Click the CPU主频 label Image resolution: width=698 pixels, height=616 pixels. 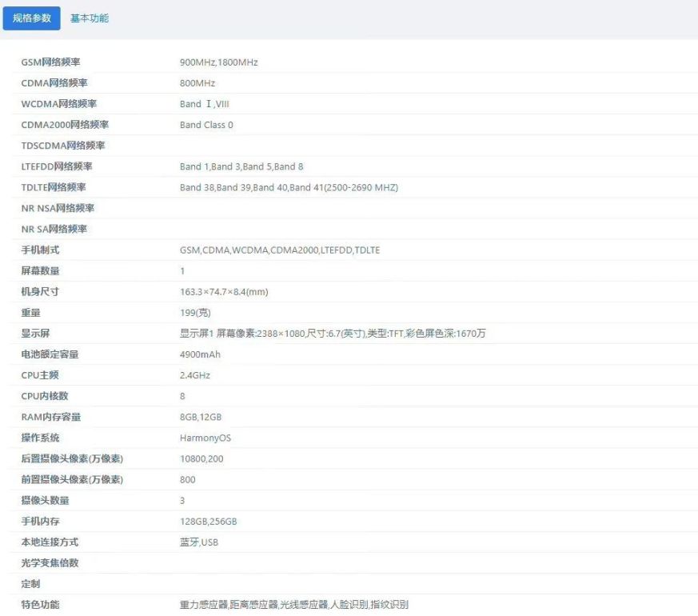40,375
